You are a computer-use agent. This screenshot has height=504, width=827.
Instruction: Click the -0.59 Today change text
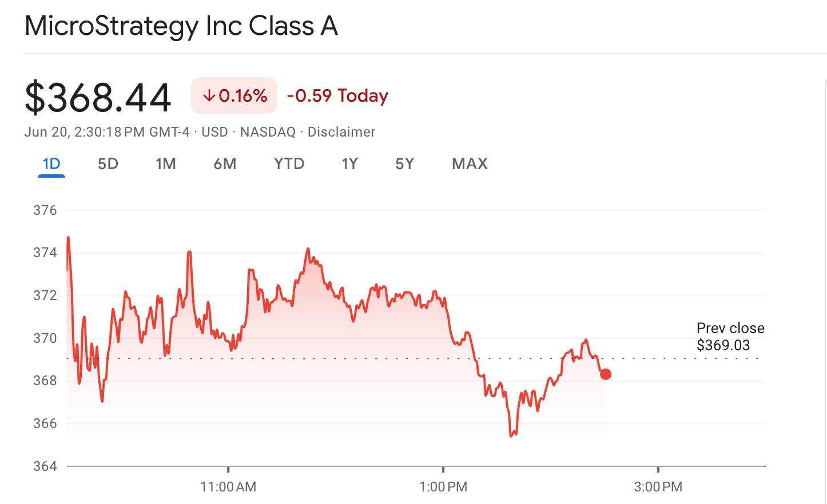pos(337,95)
